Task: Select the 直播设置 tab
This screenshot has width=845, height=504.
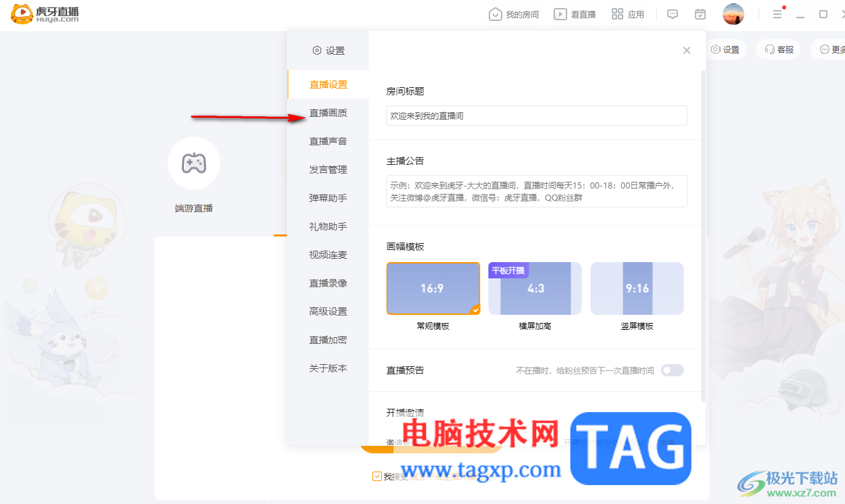Action: tap(328, 84)
